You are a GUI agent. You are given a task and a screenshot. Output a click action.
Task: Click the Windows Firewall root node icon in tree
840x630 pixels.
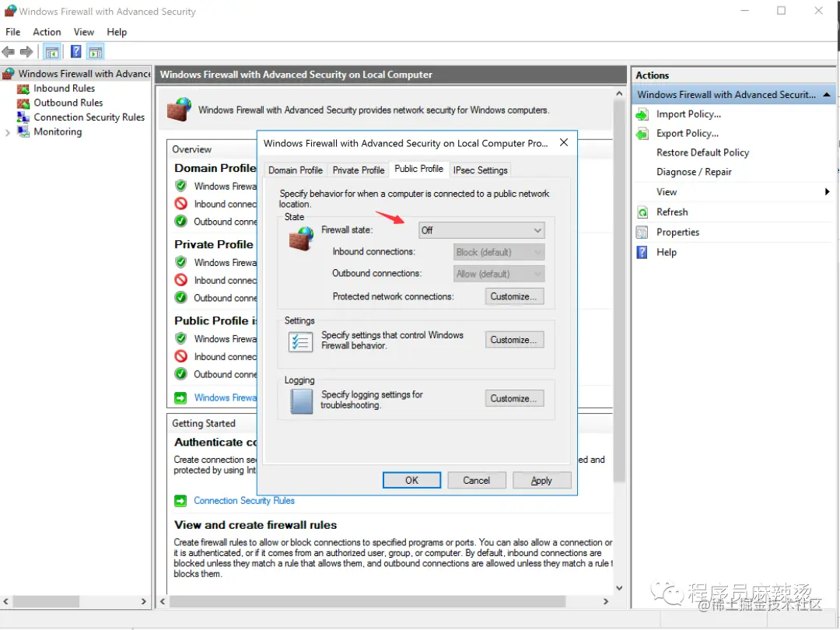pos(9,73)
